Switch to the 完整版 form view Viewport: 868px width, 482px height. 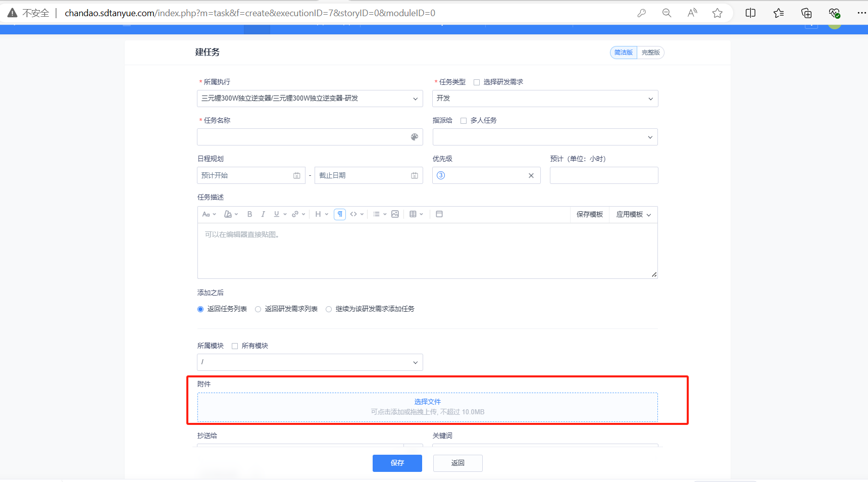651,53
